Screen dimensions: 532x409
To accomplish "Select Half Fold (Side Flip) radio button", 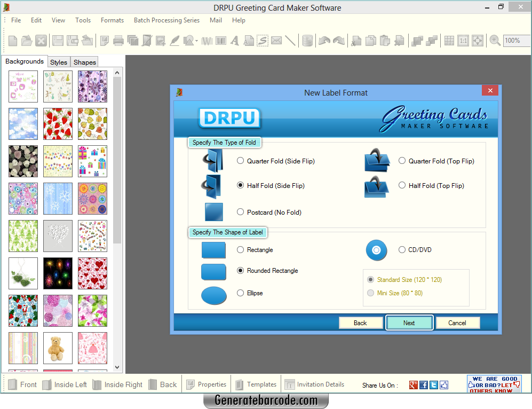I will click(x=240, y=185).
